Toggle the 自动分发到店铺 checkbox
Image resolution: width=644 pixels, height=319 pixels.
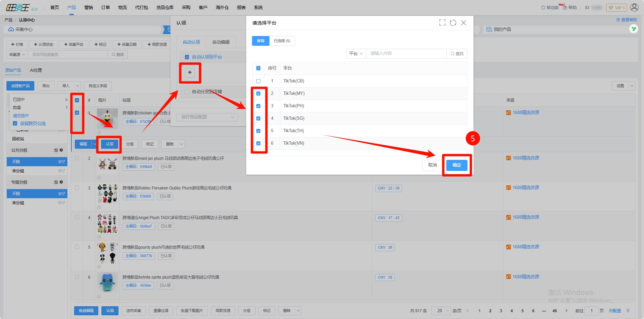tap(187, 92)
